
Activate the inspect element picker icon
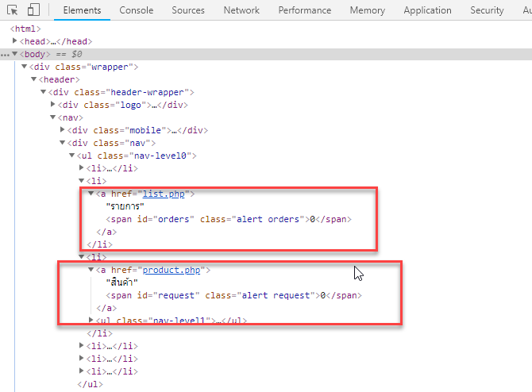tap(12, 10)
